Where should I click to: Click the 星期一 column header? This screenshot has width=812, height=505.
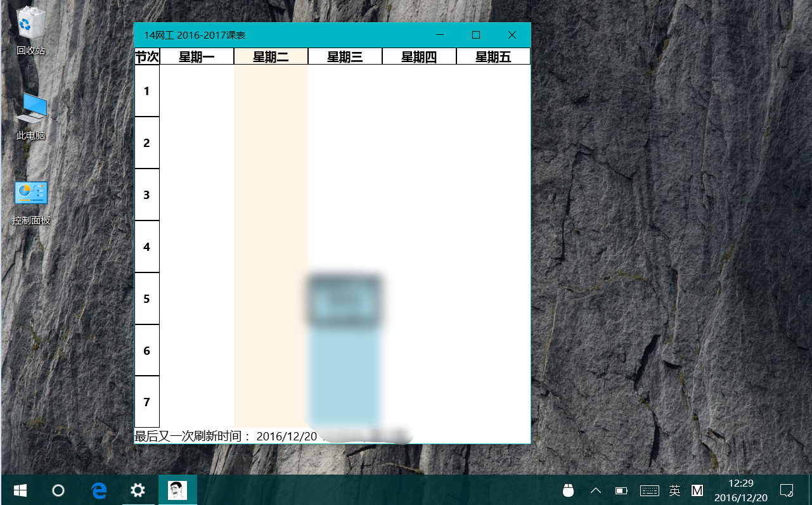[x=197, y=57]
